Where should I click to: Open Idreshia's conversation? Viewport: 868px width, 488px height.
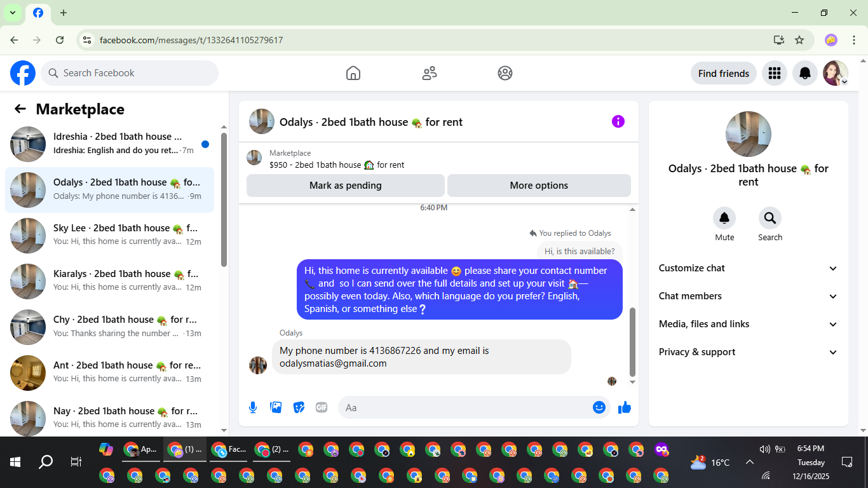coord(109,144)
